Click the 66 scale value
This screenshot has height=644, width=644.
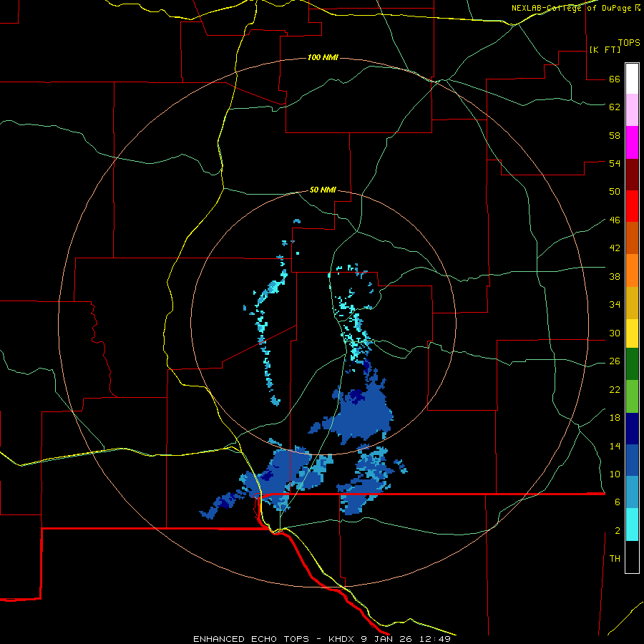[615, 79]
